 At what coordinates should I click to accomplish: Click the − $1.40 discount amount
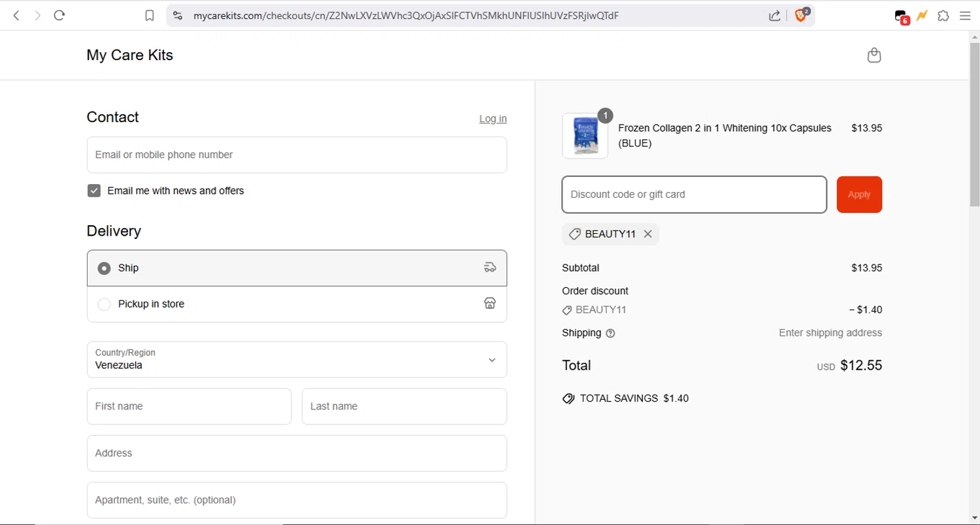pyautogui.click(x=866, y=310)
